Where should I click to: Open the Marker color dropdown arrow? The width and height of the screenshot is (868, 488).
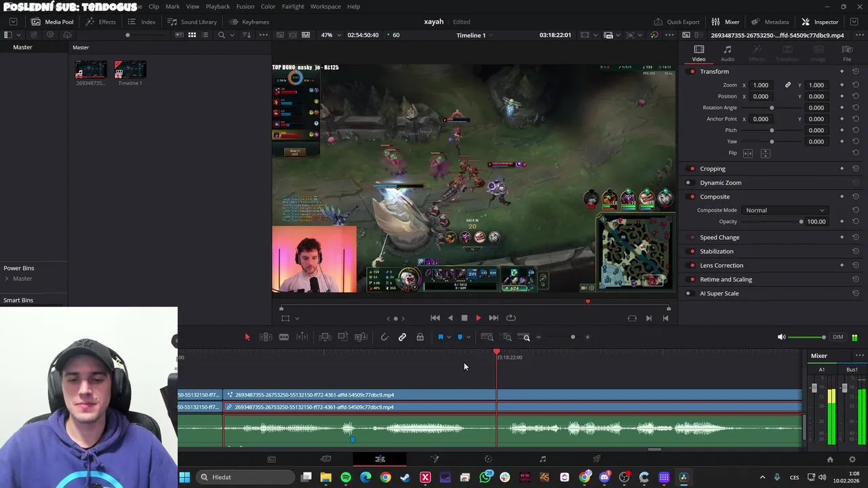(468, 338)
